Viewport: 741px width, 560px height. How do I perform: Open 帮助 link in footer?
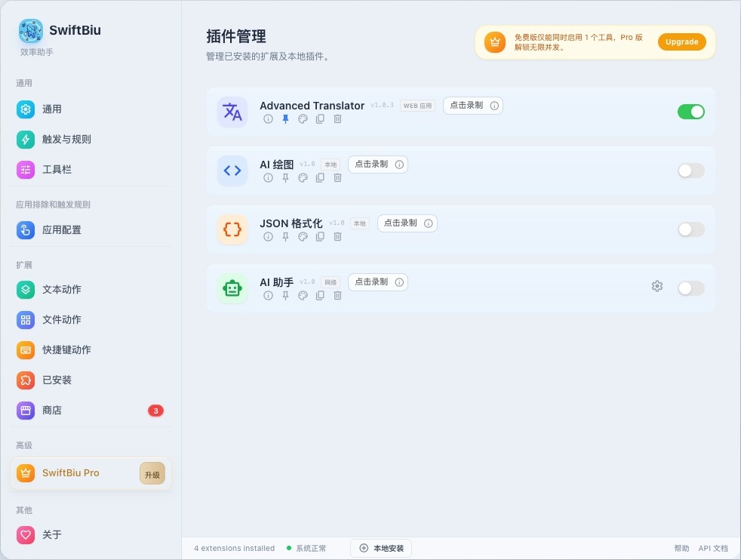(x=681, y=548)
